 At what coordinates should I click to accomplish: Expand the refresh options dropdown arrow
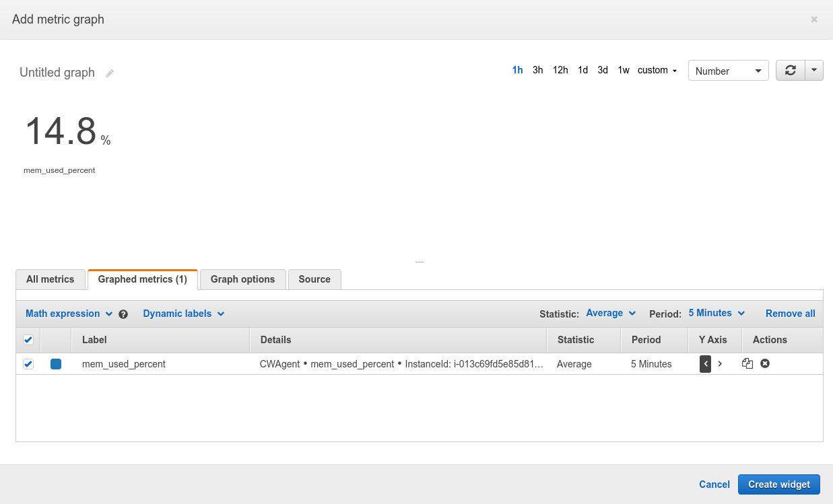[x=814, y=71]
